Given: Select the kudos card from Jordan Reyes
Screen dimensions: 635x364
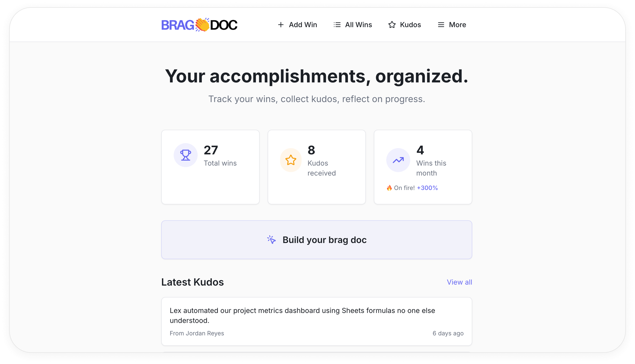Looking at the screenshot, I should (317, 321).
